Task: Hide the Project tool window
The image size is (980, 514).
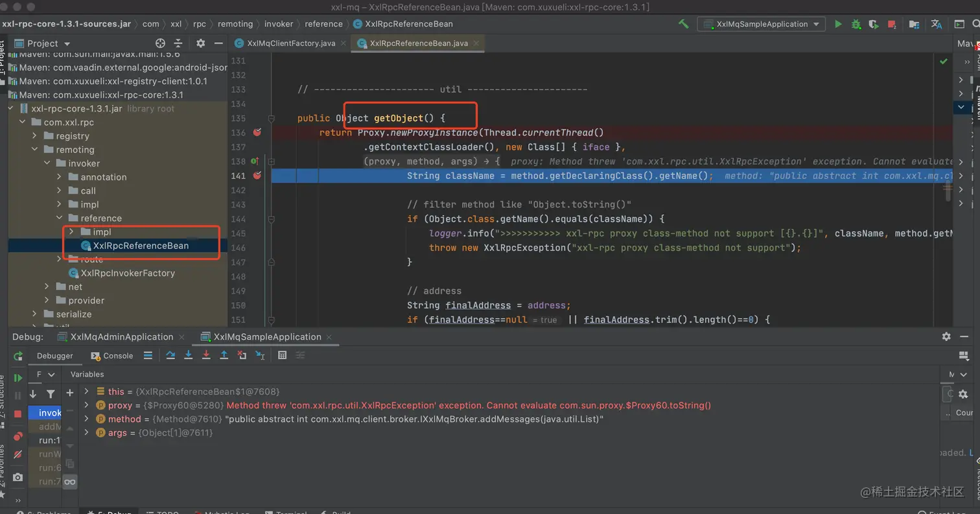Action: point(218,43)
